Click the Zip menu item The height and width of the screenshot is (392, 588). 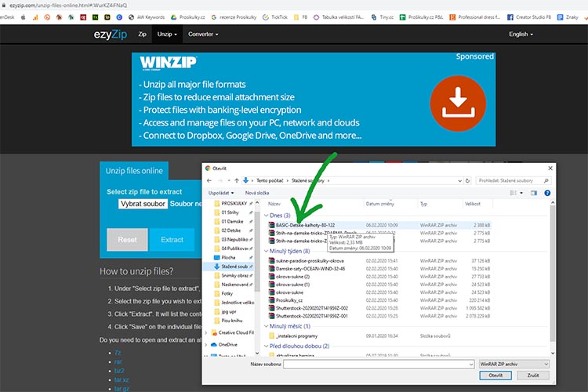142,34
